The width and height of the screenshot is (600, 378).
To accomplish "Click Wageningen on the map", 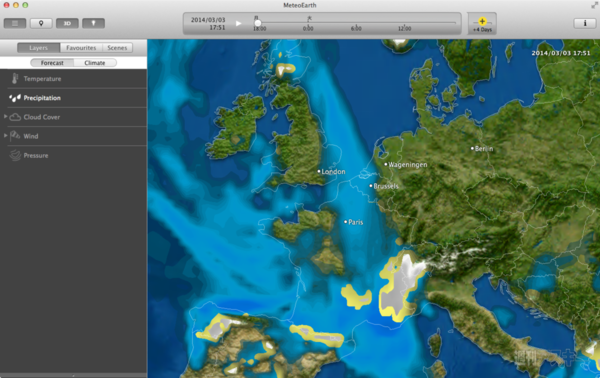I will [x=406, y=165].
